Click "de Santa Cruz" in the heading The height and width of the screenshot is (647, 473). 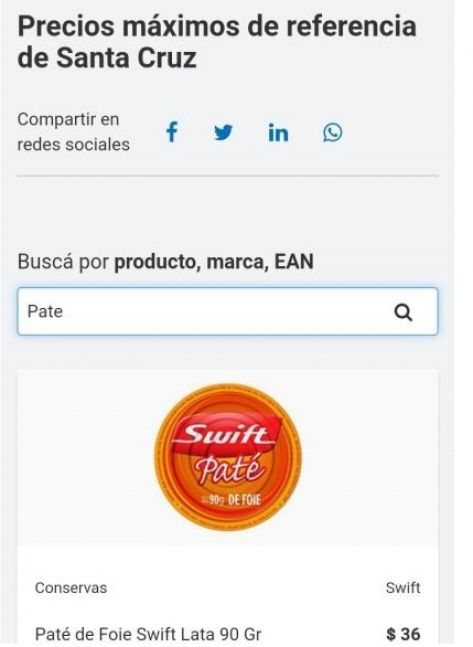[x=107, y=58]
